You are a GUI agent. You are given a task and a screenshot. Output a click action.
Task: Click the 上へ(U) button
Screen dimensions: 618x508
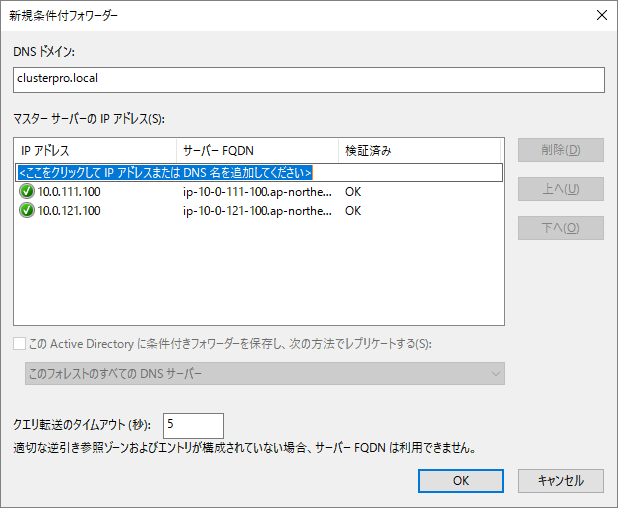pyautogui.click(x=560, y=189)
